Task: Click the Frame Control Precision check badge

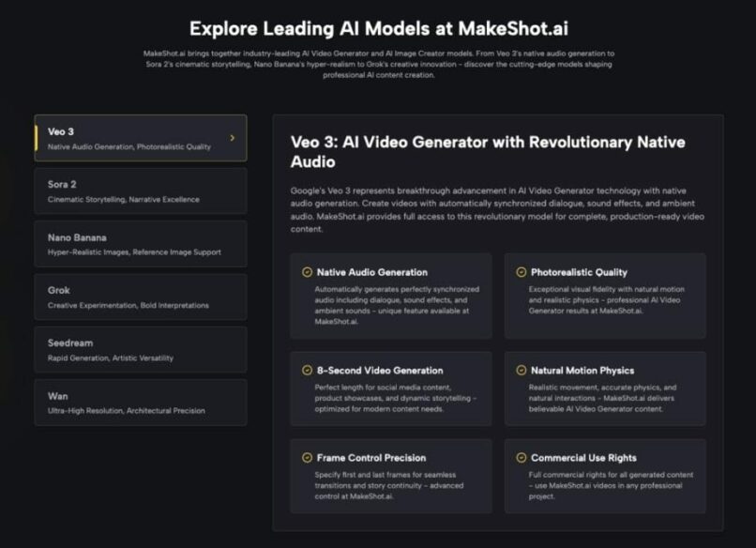Action: coord(305,459)
